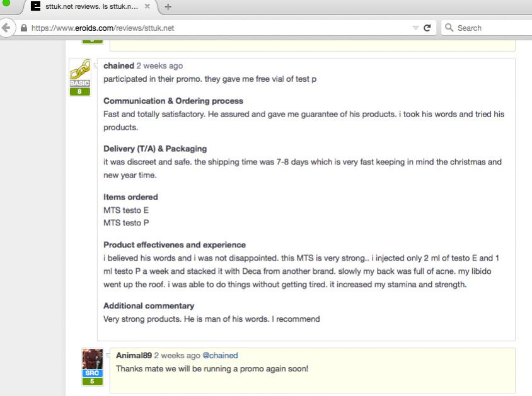Expand the URL history dropdown arrow
This screenshot has height=396, width=532.
(x=415, y=28)
